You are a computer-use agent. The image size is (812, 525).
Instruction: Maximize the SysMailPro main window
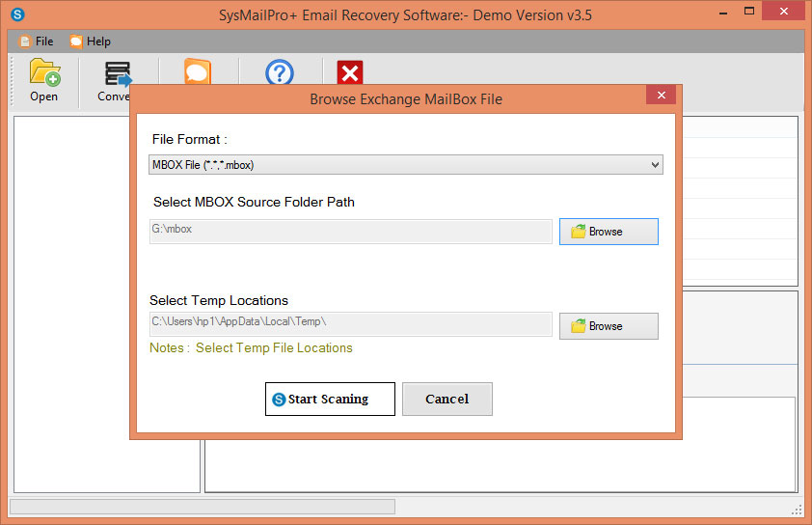click(x=748, y=12)
